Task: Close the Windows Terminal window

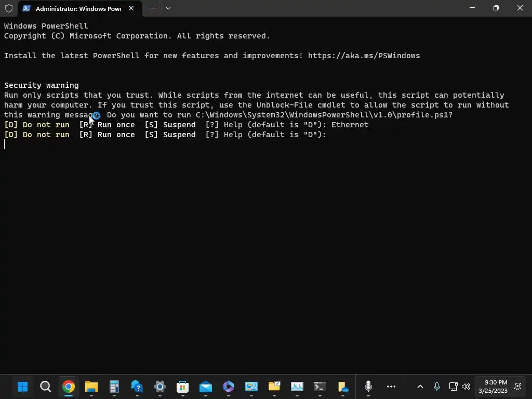Action: [x=520, y=8]
